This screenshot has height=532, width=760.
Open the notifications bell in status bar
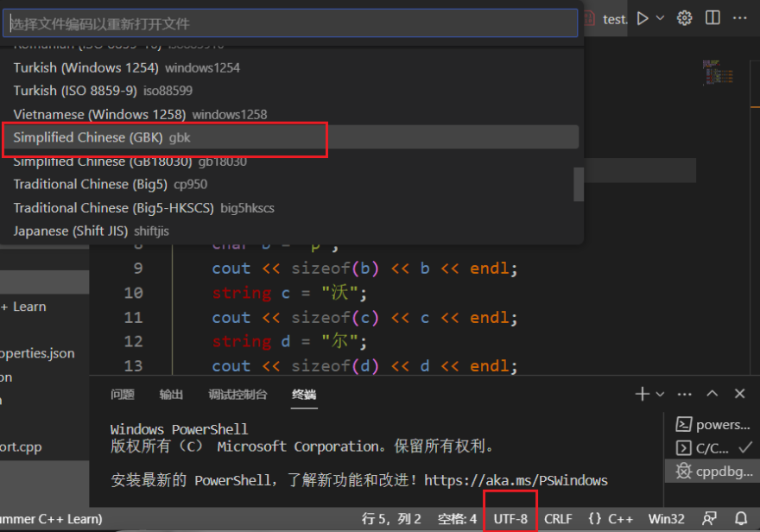tap(740, 519)
